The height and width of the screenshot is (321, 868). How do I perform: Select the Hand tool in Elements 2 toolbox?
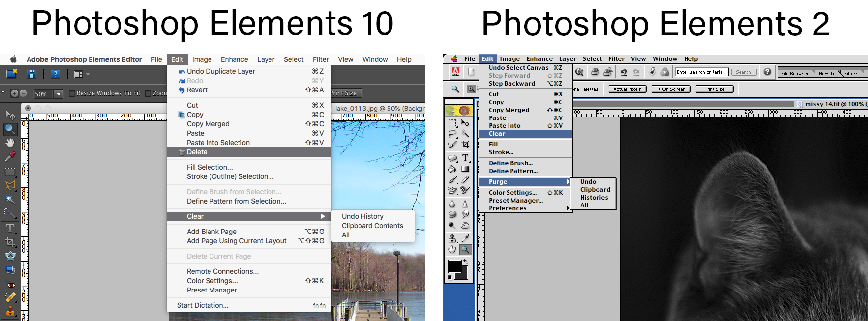[452, 249]
